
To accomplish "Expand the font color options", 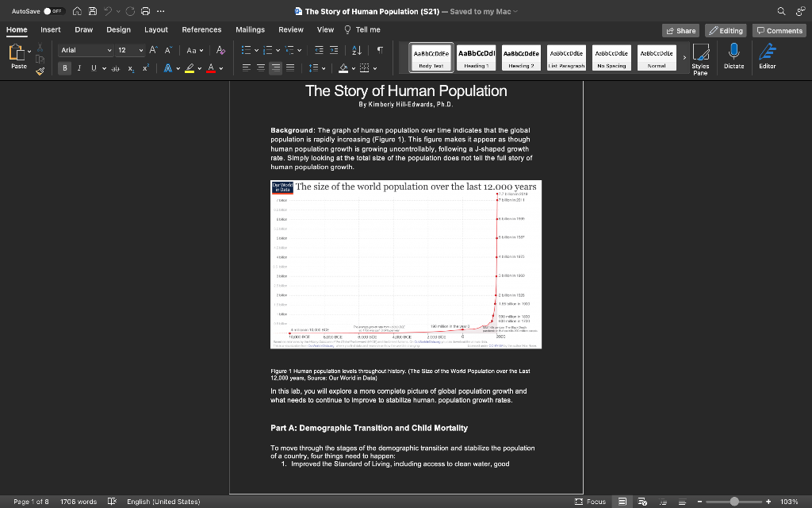I will [x=221, y=69].
